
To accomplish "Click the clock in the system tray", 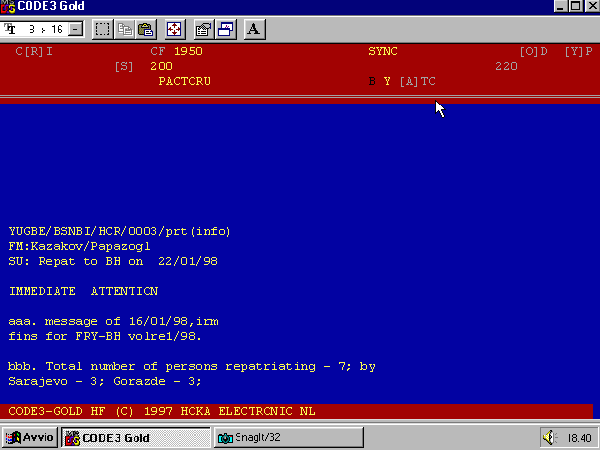I will pos(579,438).
